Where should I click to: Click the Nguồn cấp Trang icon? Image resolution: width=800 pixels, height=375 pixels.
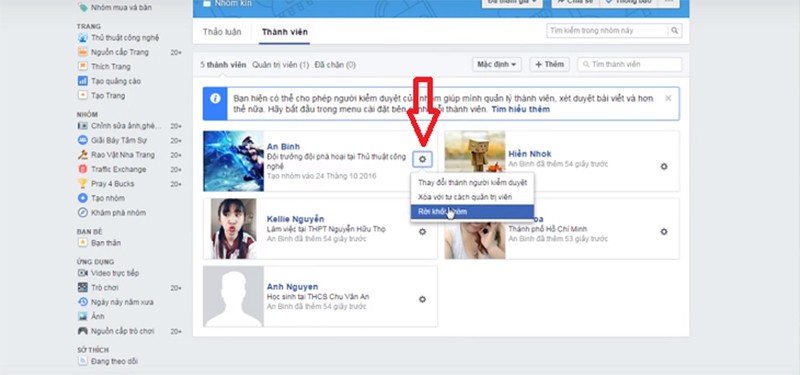point(83,52)
